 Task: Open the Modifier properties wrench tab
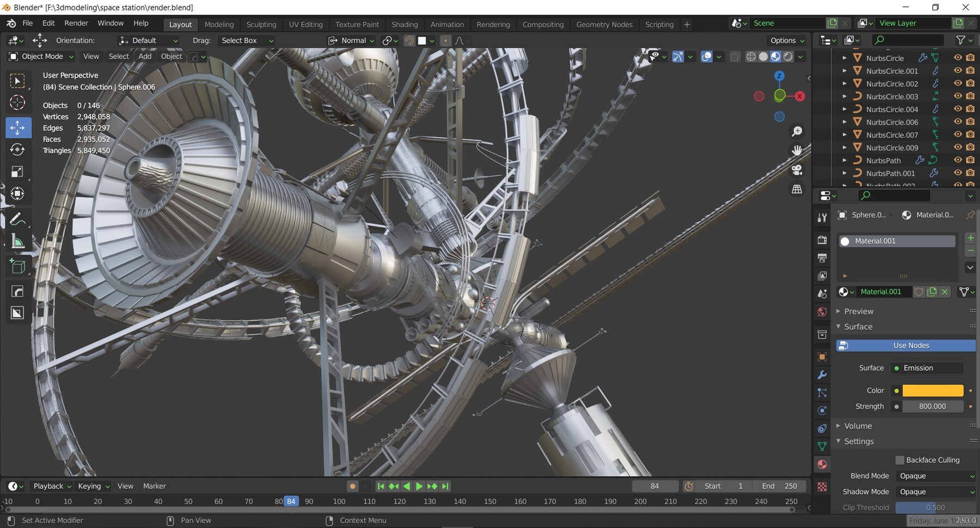(x=822, y=374)
